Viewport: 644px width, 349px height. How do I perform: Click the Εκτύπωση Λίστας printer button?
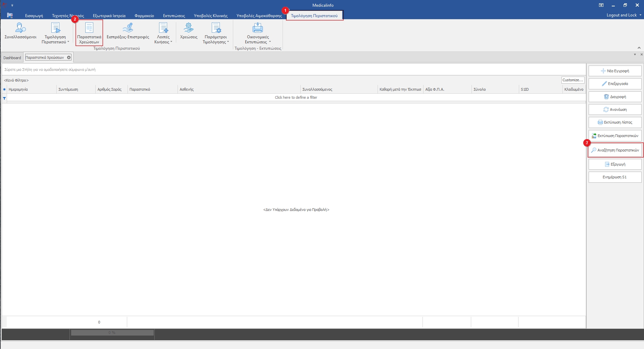(614, 123)
